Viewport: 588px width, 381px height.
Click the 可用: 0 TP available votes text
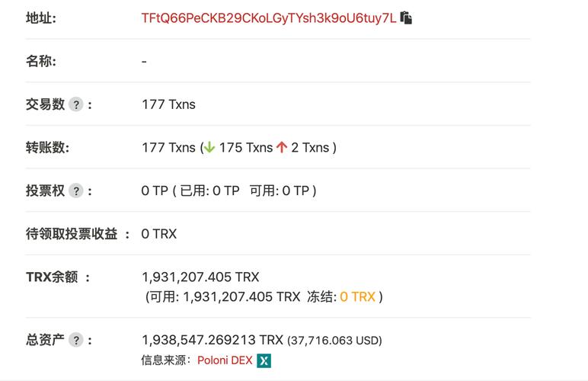(x=280, y=190)
